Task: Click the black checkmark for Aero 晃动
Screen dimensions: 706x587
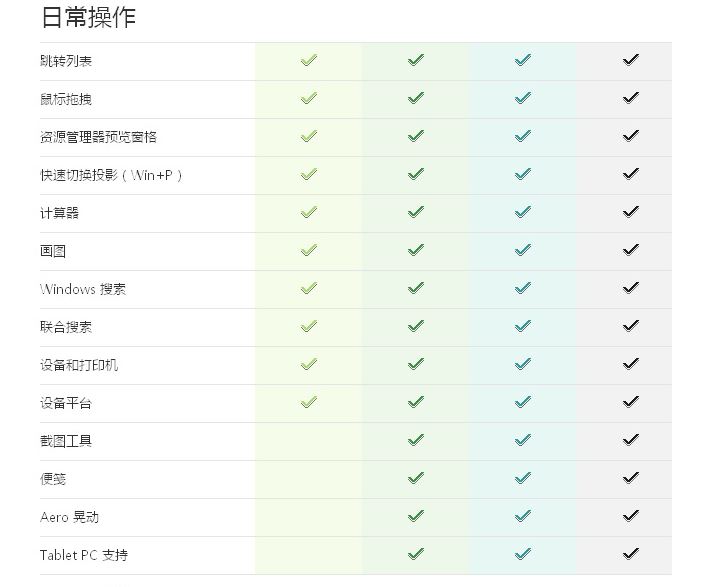Action: coord(631,515)
